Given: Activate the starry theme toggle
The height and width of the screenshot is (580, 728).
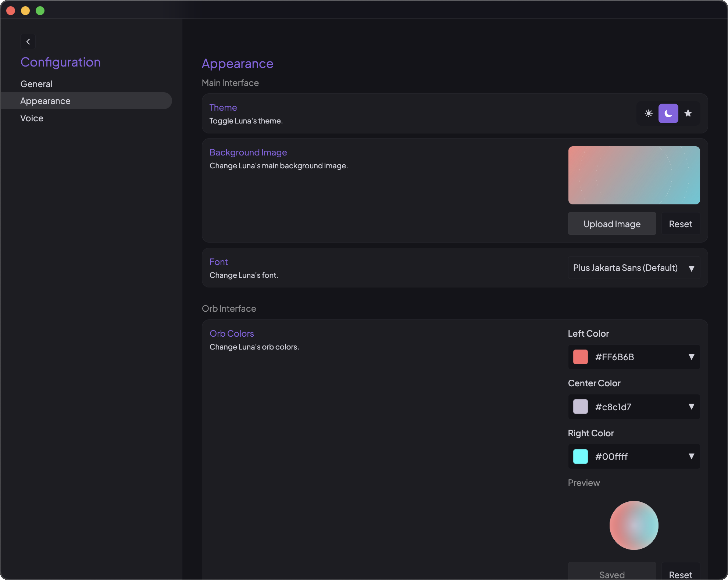Looking at the screenshot, I should (x=688, y=113).
